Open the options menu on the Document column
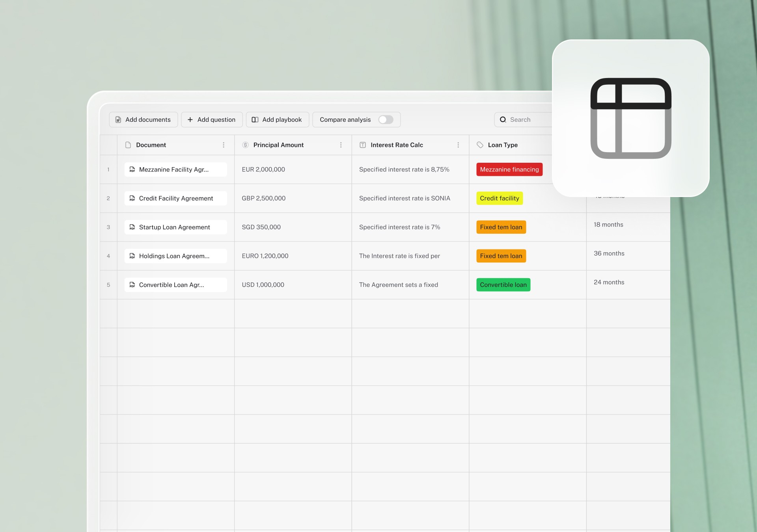This screenshot has height=532, width=757. (224, 145)
